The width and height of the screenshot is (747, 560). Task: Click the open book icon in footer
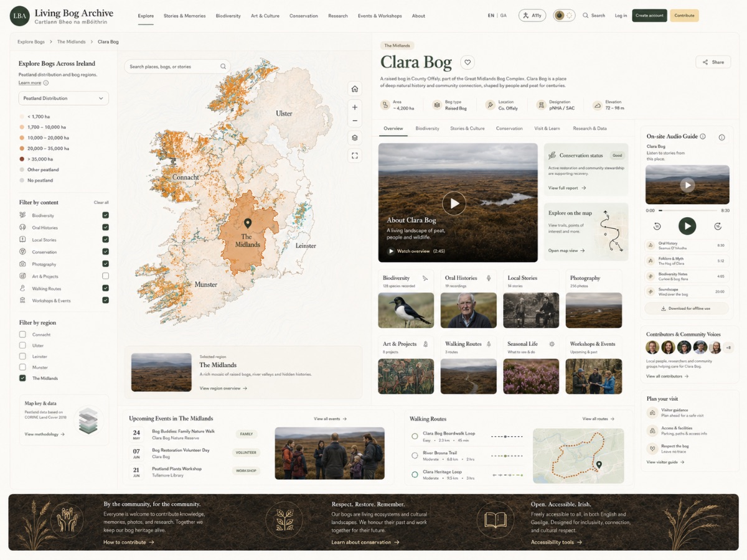tap(496, 520)
